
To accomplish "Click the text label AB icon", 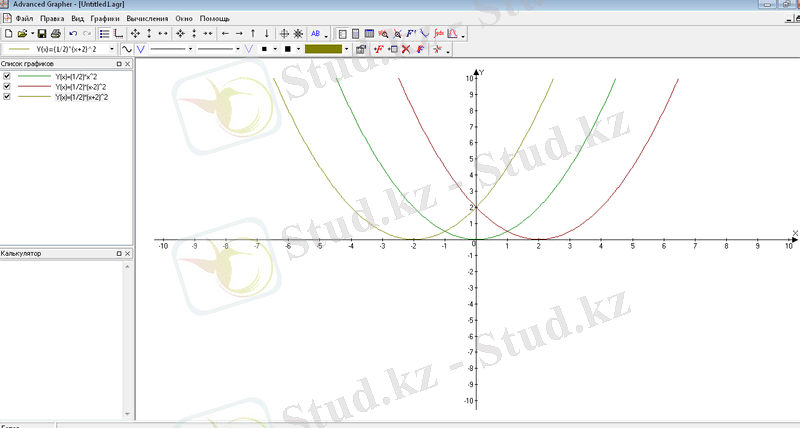I will point(316,34).
